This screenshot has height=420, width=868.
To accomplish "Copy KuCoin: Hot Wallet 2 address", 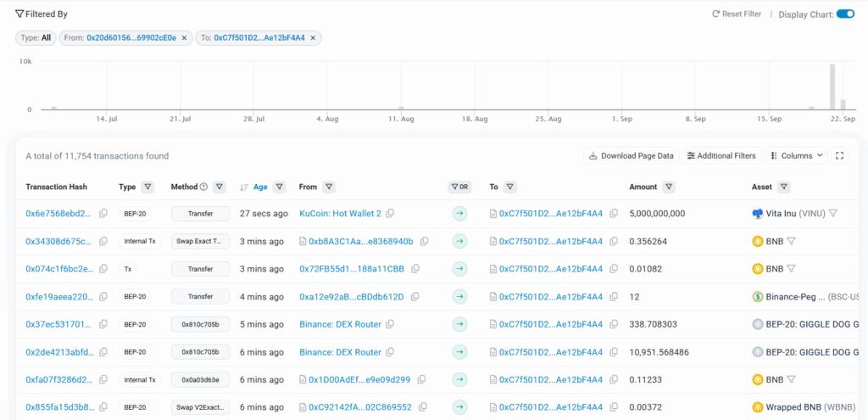I will pyautogui.click(x=391, y=214).
